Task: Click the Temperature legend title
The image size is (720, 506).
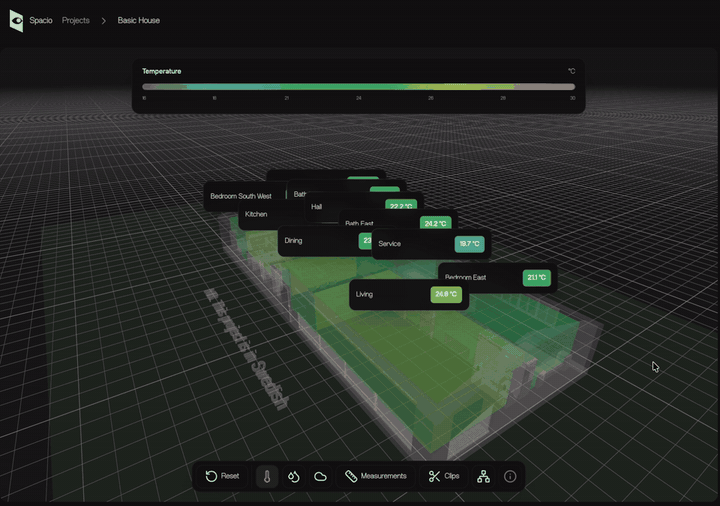Action: click(x=162, y=71)
